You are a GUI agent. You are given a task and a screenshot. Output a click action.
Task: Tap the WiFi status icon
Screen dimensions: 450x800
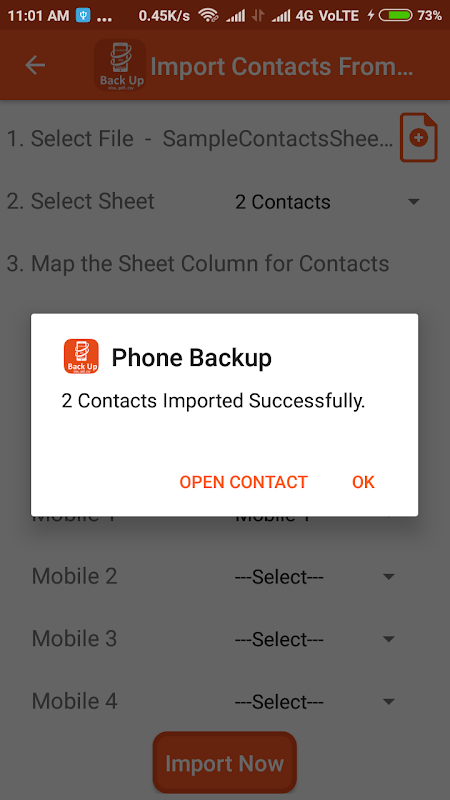pos(208,15)
